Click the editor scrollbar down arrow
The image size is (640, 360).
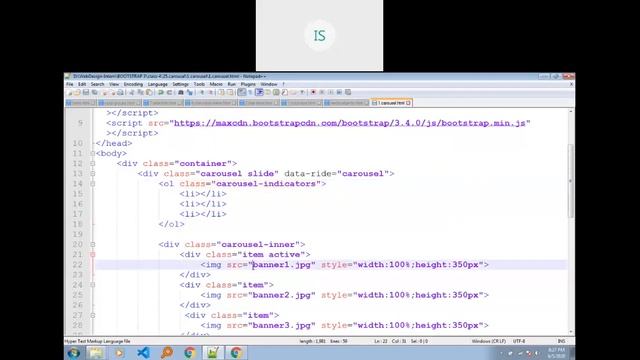(571, 332)
